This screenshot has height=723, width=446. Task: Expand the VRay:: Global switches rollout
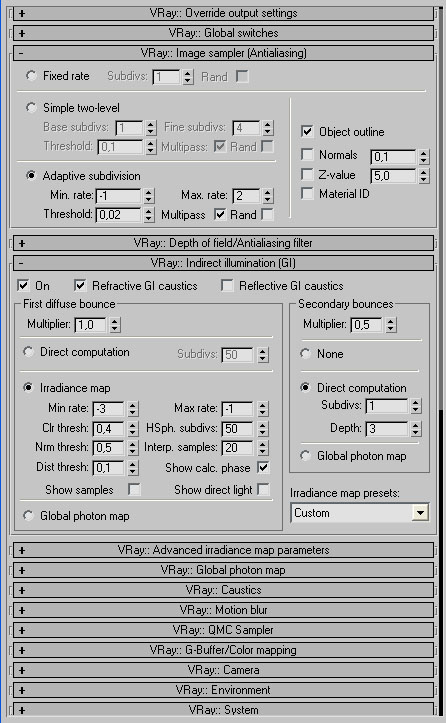[x=223, y=33]
